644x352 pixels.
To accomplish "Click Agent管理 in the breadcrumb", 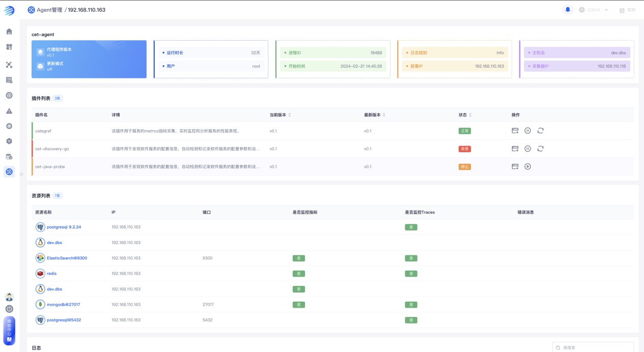I will point(49,10).
